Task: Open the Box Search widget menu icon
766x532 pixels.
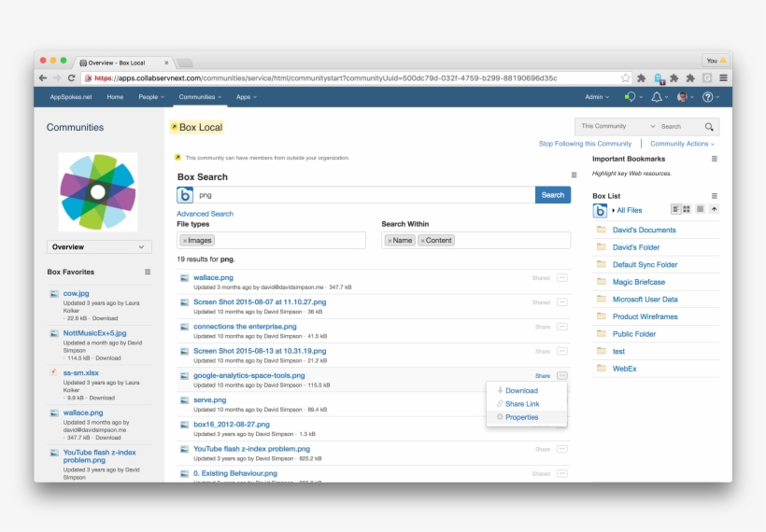Action: [574, 175]
